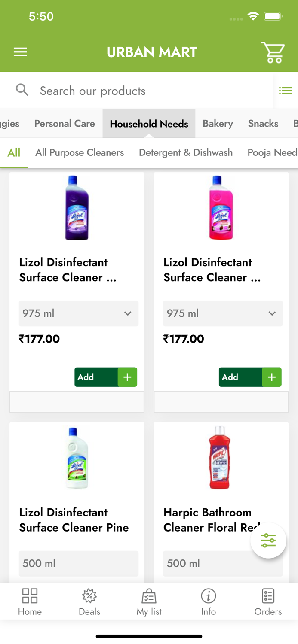This screenshot has height=644, width=298.
Task: Open the Deals section
Action: click(x=89, y=602)
